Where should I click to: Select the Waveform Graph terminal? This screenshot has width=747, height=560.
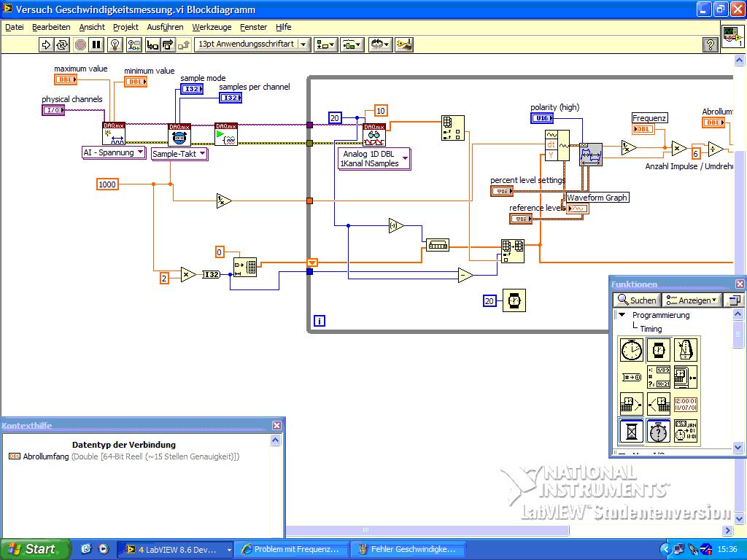578,209
